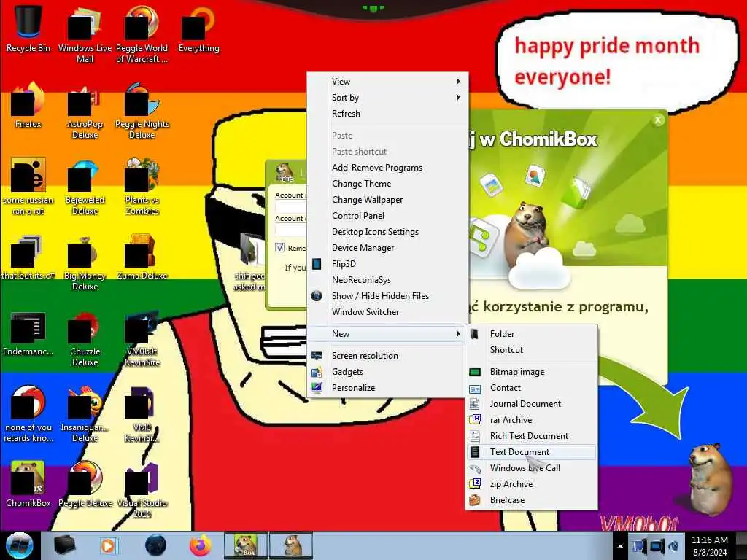This screenshot has height=560, width=747.
Task: Open Chuzzle Deluxe desktop icon
Action: [x=85, y=338]
